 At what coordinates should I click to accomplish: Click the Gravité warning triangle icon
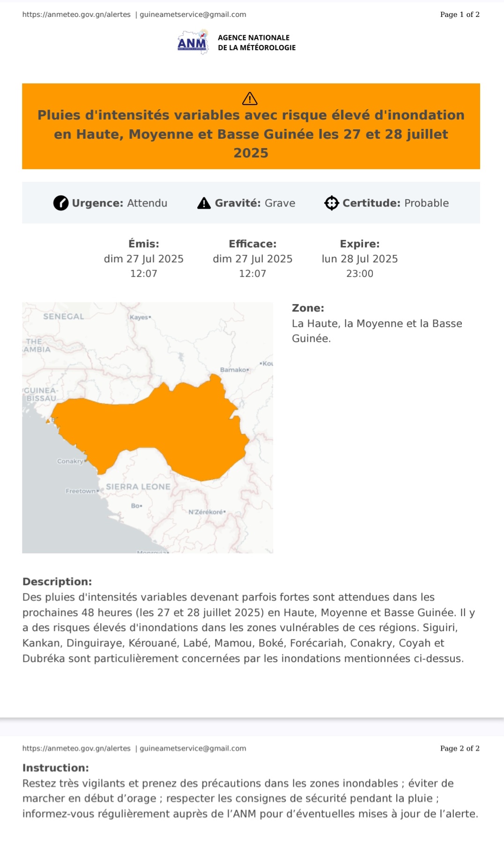204,203
